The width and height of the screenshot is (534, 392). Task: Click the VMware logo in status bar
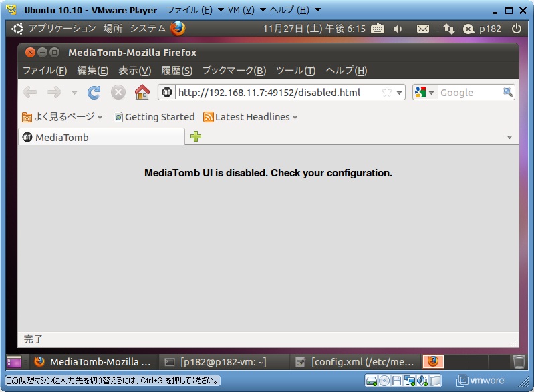[481, 381]
